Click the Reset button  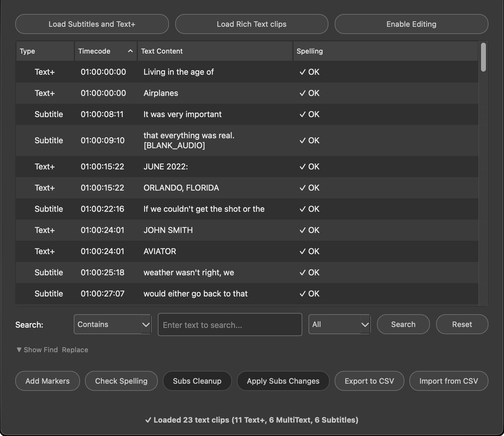tap(462, 324)
